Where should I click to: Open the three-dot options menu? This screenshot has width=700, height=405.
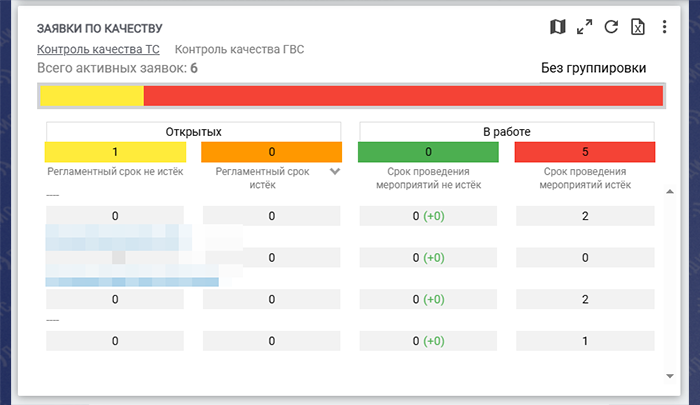point(664,27)
